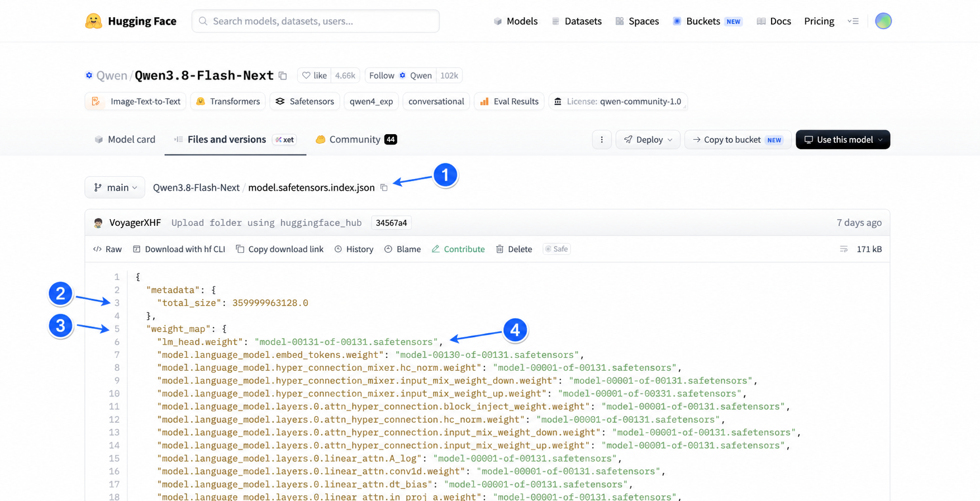This screenshot has width=980, height=501.
Task: Click the "weight_map" key text
Action: click(x=179, y=329)
